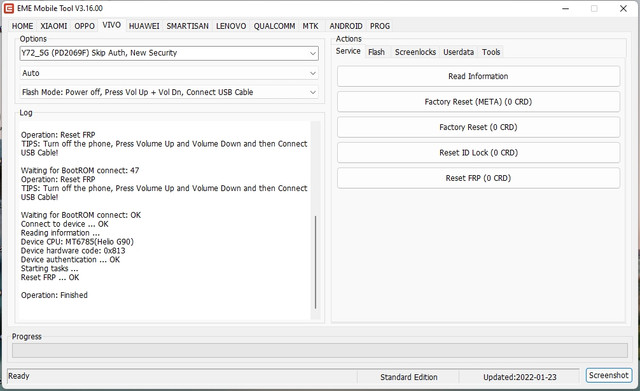Click 'Reset FRP ... OK' log line
Screen dimensions: 640x391
click(x=50, y=278)
